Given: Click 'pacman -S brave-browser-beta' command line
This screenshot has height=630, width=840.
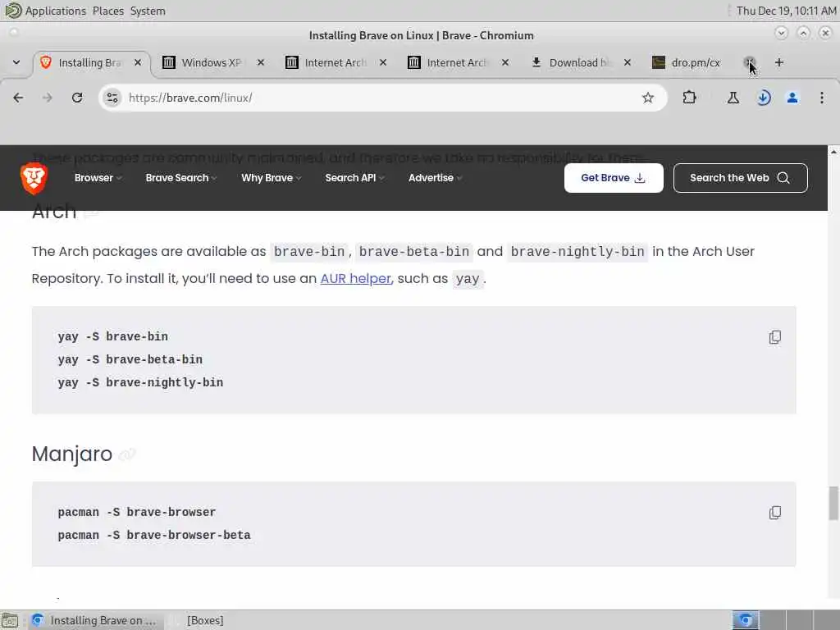Looking at the screenshot, I should click(x=153, y=535).
